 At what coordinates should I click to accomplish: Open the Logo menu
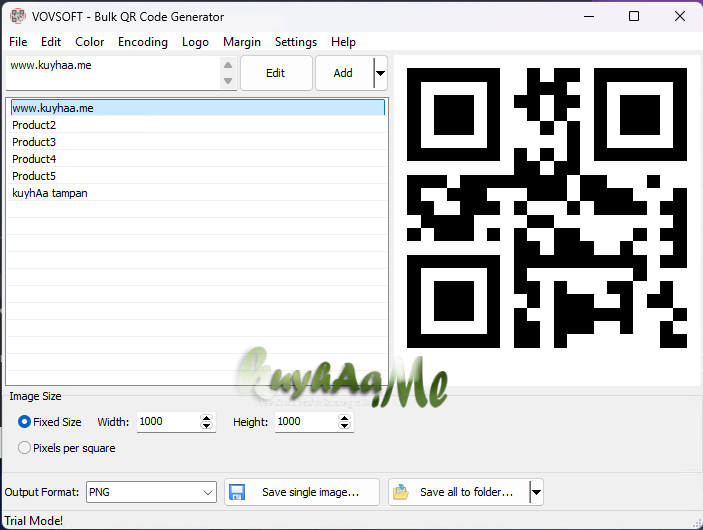click(195, 42)
